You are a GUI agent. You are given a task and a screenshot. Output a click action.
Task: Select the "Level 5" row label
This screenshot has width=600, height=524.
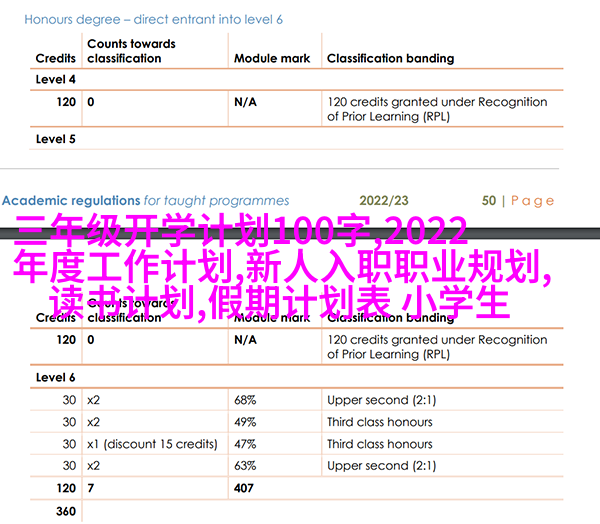point(56,139)
